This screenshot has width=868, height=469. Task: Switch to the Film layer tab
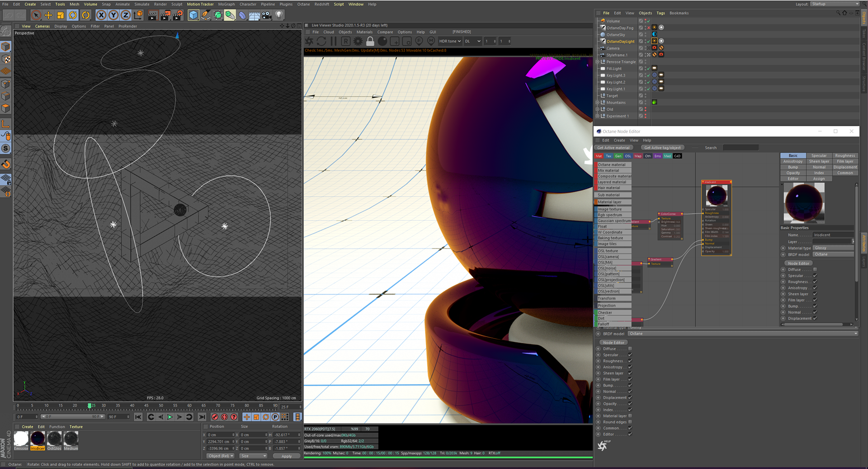[844, 161]
